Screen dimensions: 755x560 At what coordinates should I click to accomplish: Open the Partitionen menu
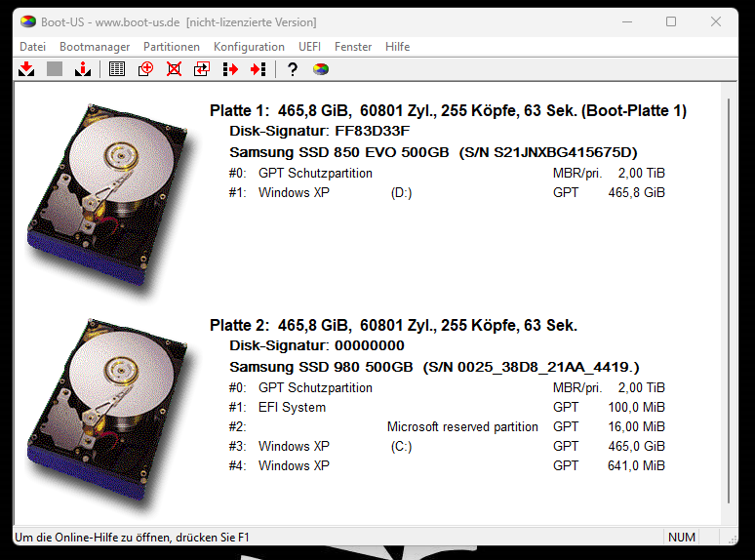click(x=172, y=47)
